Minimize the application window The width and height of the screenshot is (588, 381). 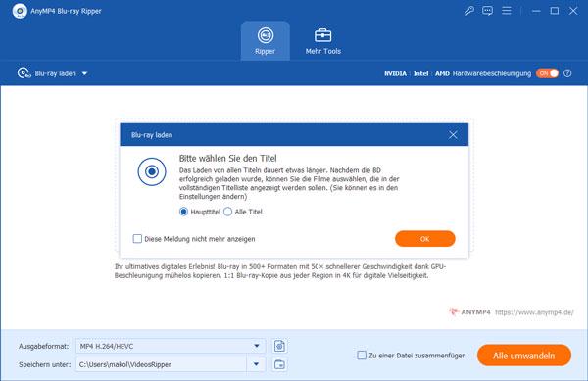[536, 11]
